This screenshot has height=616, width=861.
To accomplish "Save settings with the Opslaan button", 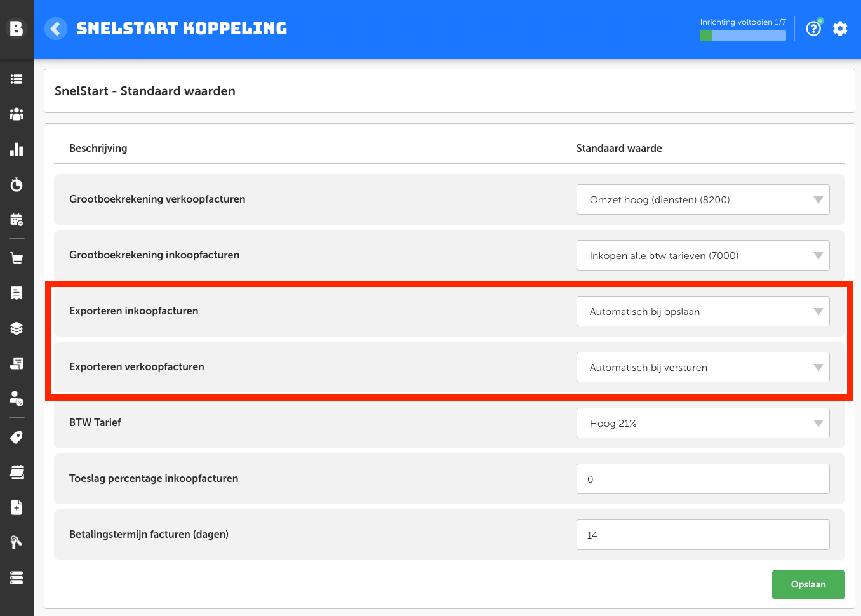I will 808,584.
